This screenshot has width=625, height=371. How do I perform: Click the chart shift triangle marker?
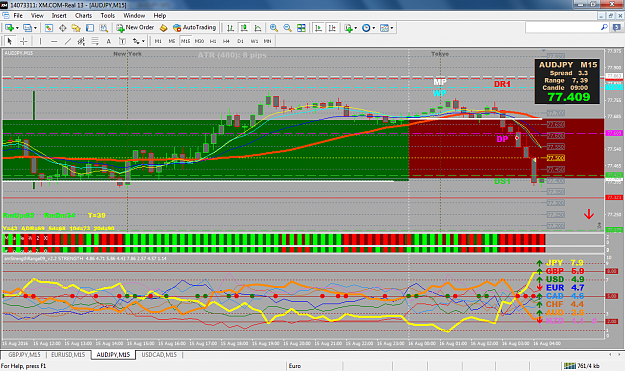[543, 51]
